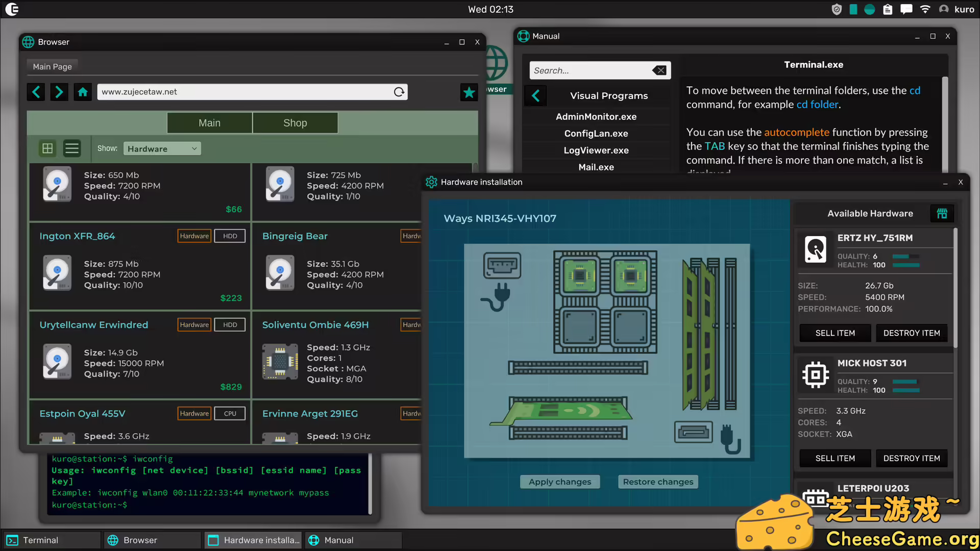The width and height of the screenshot is (980, 551).
Task: Reload page with refresh icon
Action: click(x=399, y=92)
